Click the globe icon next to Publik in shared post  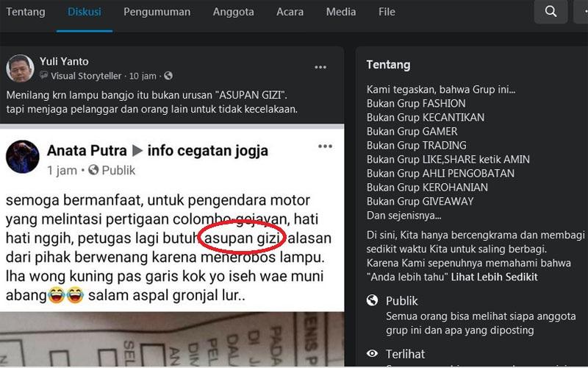(93, 170)
